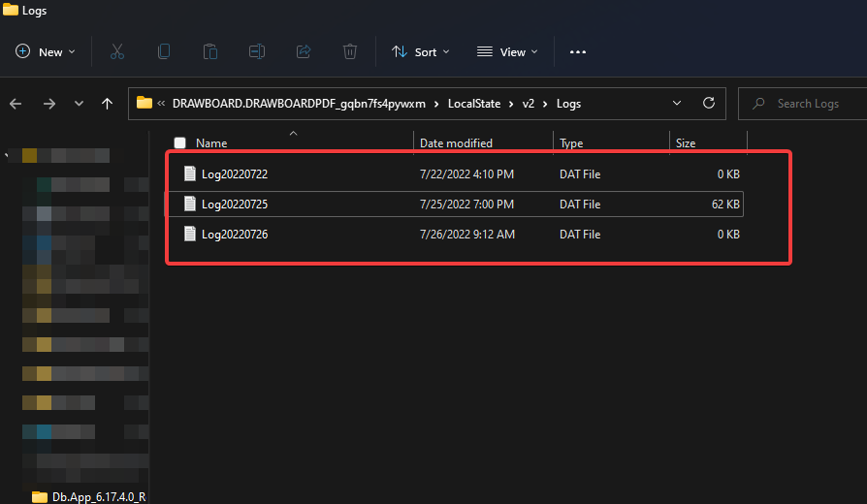Collapse the top navigation tree node
This screenshot has width=867, height=504.
6,156
